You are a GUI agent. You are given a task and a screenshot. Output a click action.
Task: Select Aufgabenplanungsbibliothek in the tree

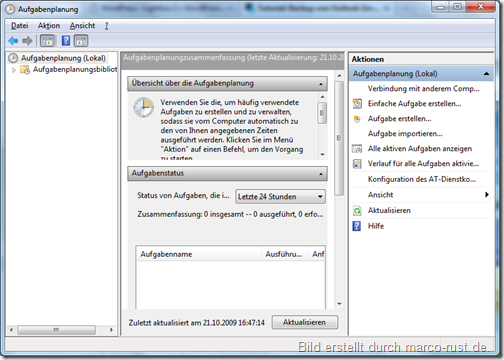click(75, 69)
